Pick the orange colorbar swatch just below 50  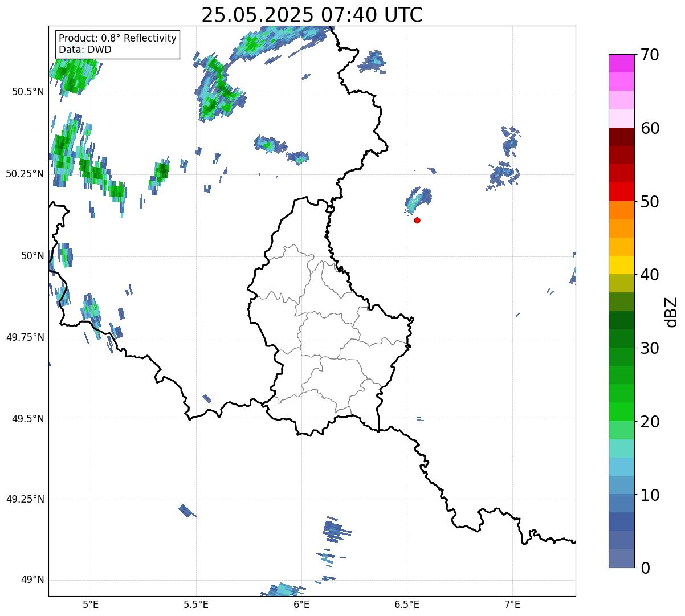tap(622, 210)
